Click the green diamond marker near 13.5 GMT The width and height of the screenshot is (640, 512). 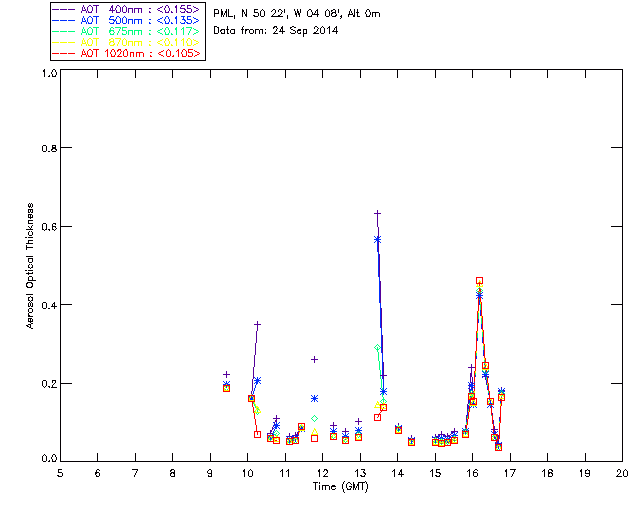tap(378, 347)
